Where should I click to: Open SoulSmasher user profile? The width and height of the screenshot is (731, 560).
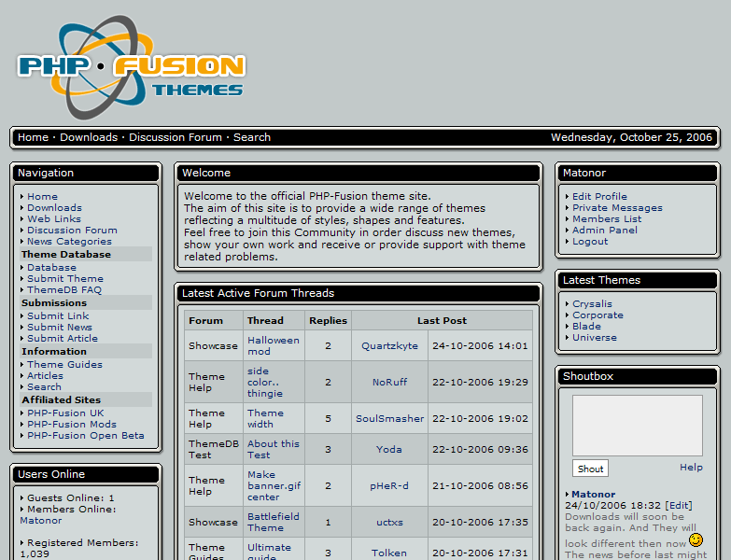[389, 418]
